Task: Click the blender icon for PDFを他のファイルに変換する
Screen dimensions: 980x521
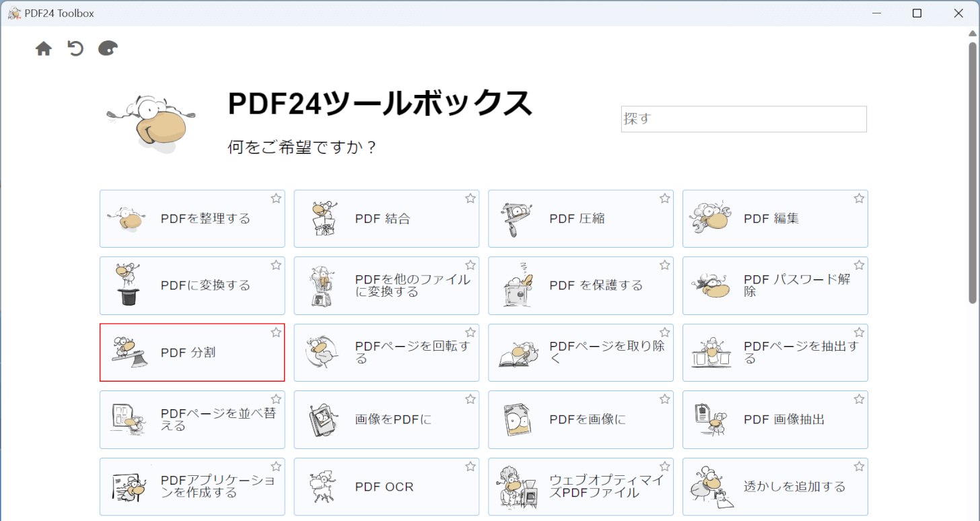Action: click(322, 286)
